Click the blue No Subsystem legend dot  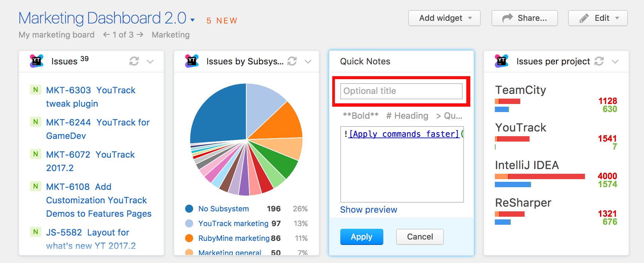coord(189,209)
